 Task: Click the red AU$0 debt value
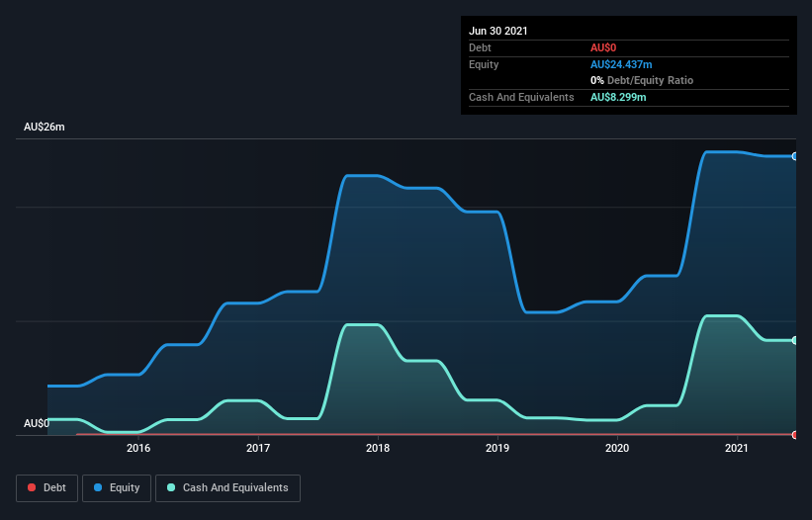point(603,47)
